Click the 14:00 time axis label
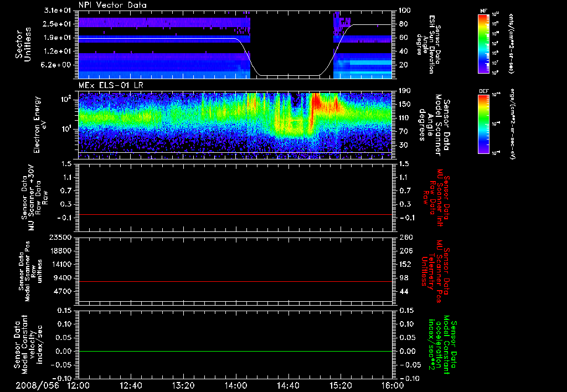 click(236, 385)
